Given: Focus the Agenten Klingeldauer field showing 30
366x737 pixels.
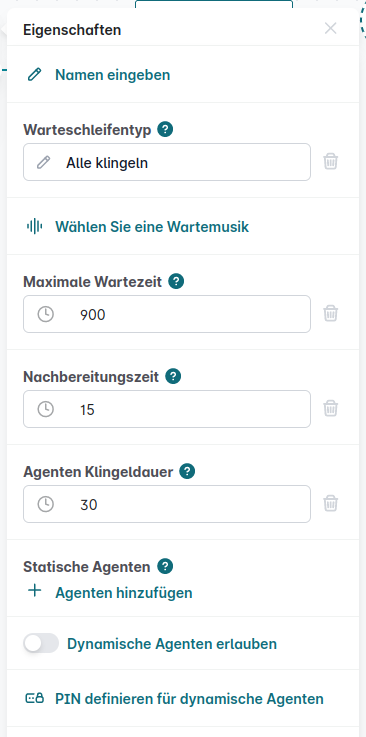Looking at the screenshot, I should point(167,504).
